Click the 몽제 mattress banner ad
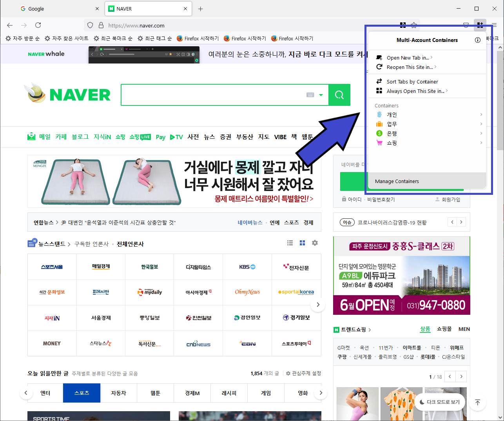This screenshot has width=504, height=421. 174,181
